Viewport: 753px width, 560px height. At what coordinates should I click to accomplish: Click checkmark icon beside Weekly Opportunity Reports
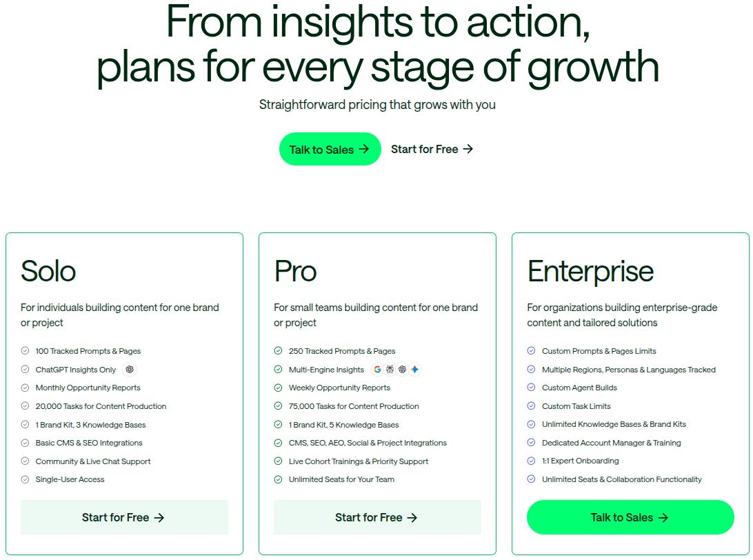click(x=279, y=388)
